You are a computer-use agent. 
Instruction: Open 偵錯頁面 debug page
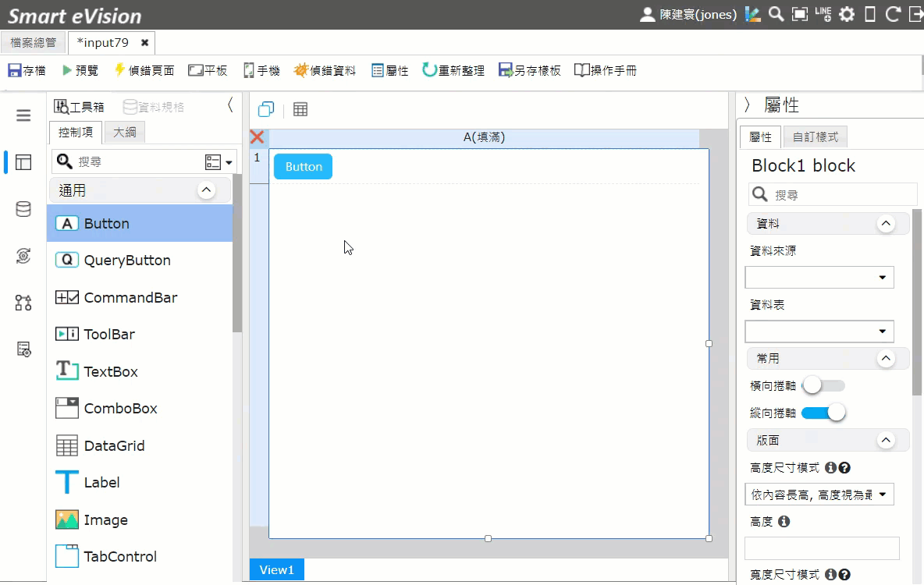click(x=144, y=71)
